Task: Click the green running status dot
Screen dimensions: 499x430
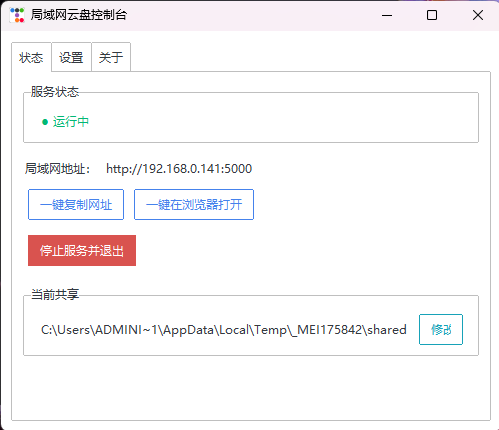Action: [45, 122]
